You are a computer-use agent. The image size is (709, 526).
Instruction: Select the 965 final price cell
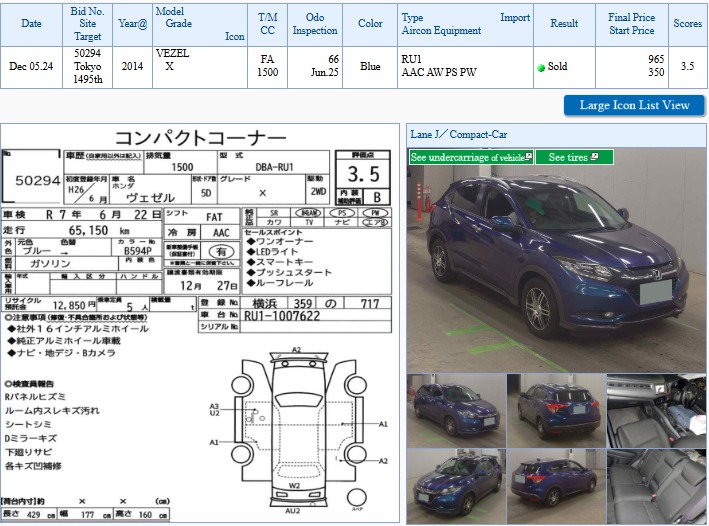click(x=631, y=67)
